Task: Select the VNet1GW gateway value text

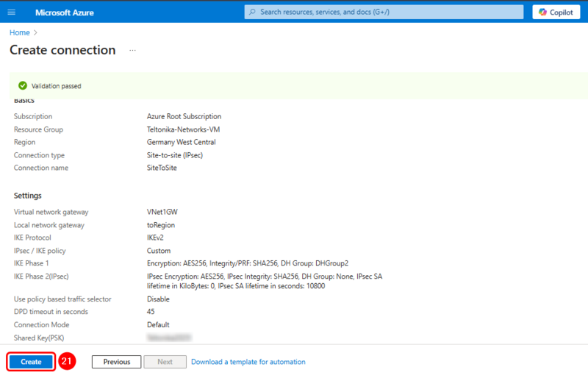Action: tap(162, 212)
